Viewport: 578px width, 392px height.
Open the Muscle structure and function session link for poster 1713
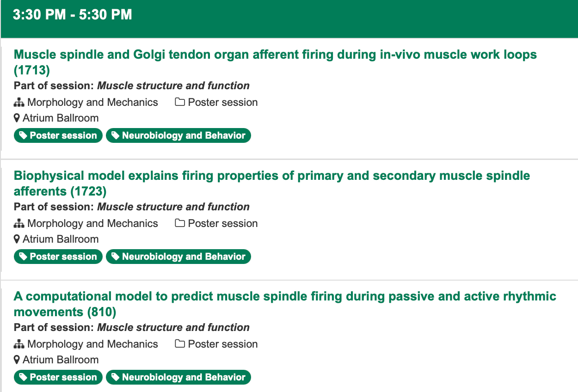(173, 86)
